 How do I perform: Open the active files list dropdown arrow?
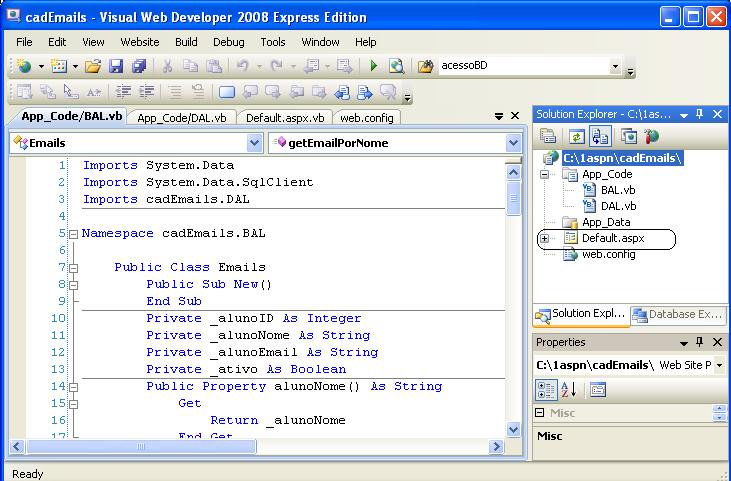(x=498, y=116)
